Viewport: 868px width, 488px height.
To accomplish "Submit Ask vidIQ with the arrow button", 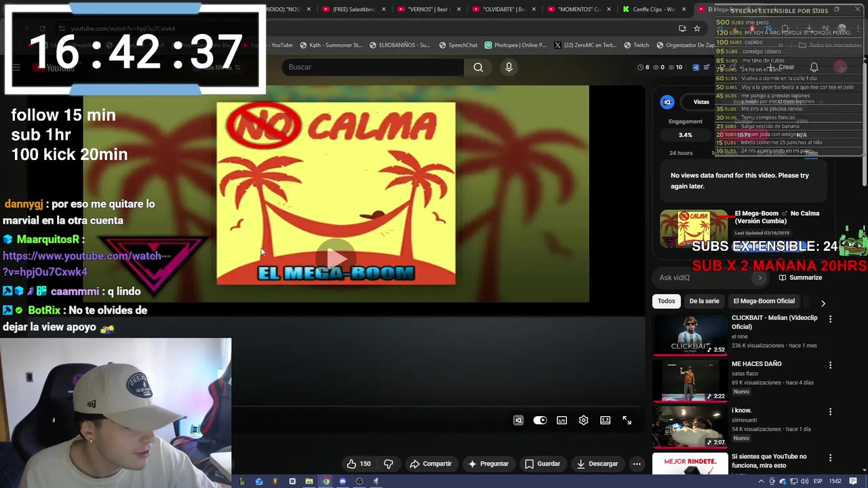I will [x=759, y=277].
